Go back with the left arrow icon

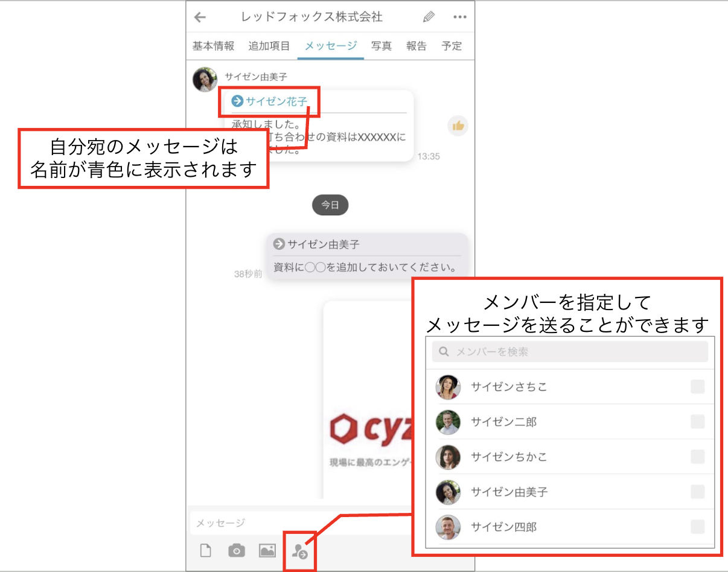click(x=200, y=17)
